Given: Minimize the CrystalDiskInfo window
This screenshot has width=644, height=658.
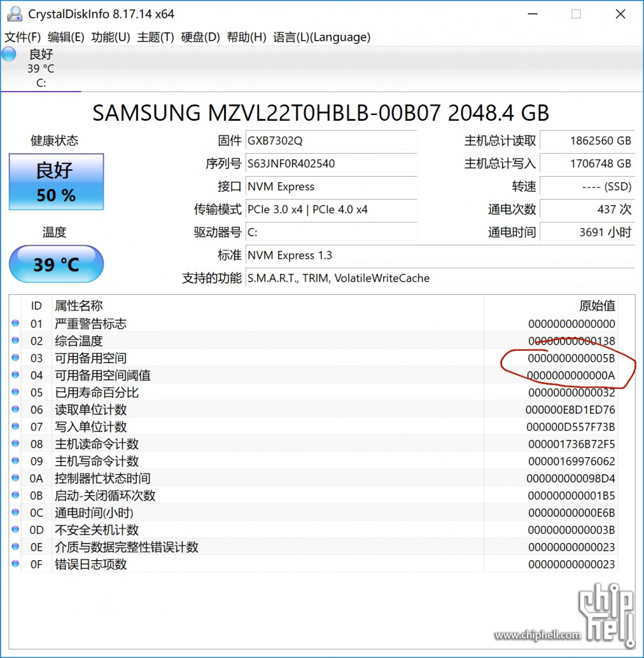Looking at the screenshot, I should point(533,14).
